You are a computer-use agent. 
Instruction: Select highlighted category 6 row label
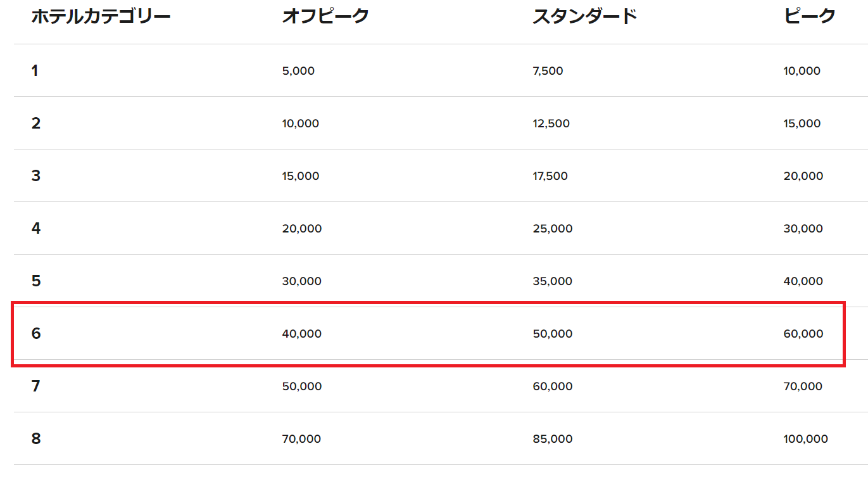[x=36, y=334]
